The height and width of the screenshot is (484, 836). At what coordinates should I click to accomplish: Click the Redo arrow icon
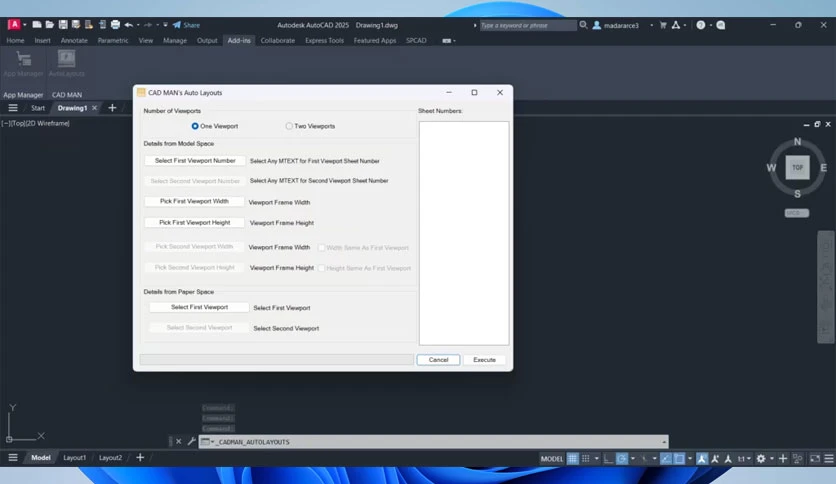148,25
